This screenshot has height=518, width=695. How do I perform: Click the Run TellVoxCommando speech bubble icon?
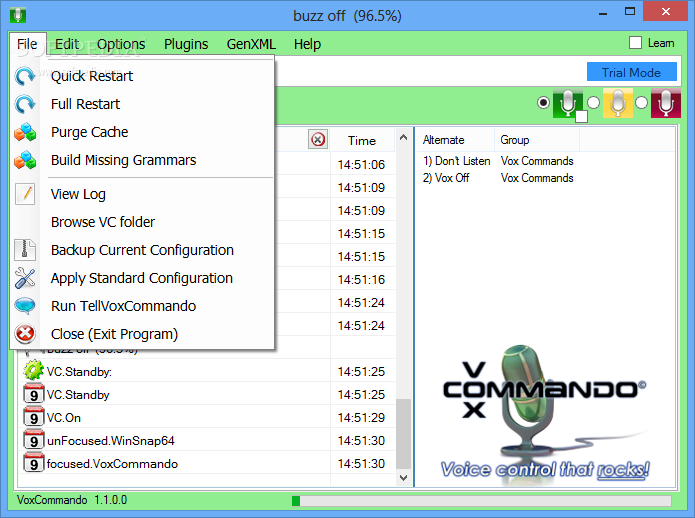click(25, 306)
